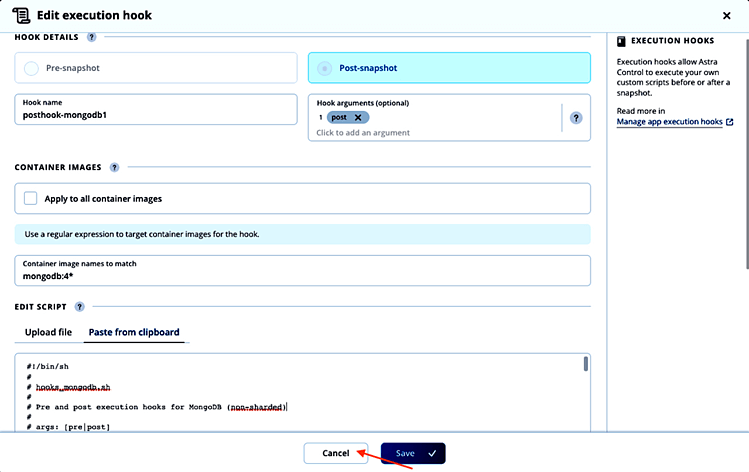Remove the 'post' argument tag

[358, 117]
